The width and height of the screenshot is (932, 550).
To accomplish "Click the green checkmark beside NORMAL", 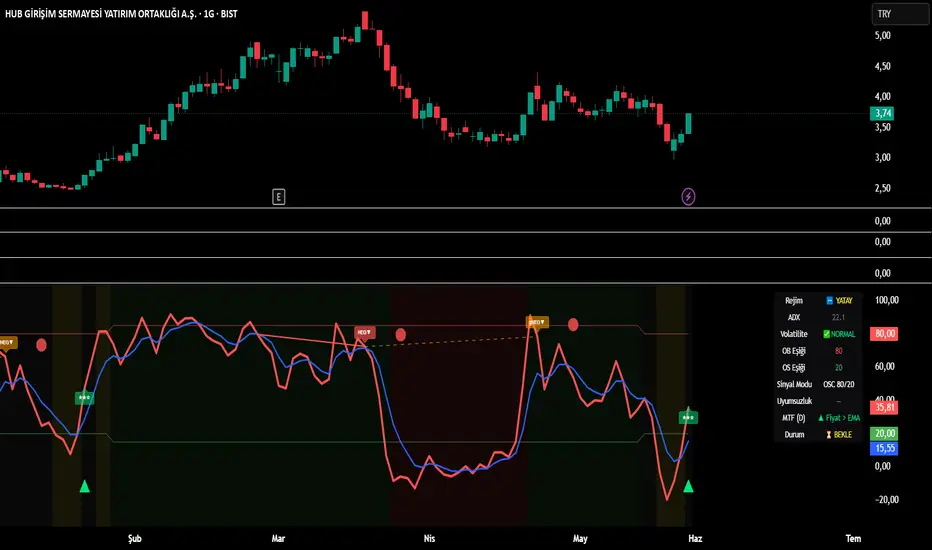I will [x=826, y=334].
